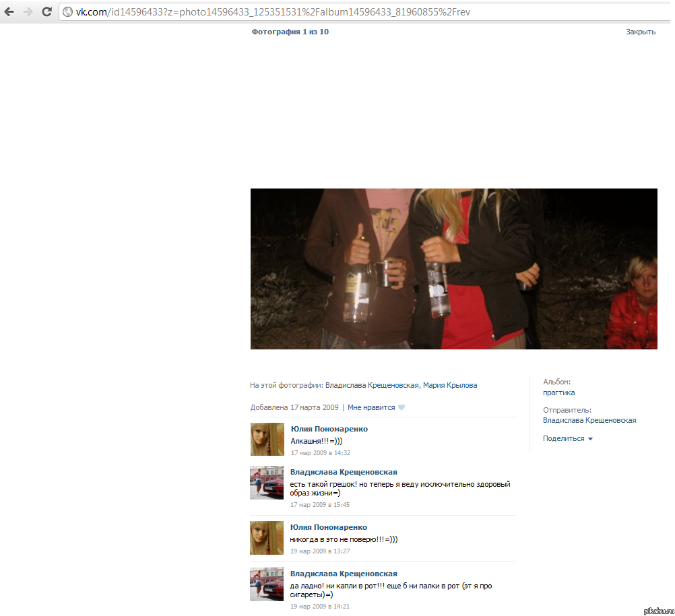Click the avatar next to the Алкашня!!! comment
This screenshot has height=616, width=675.
(267, 439)
